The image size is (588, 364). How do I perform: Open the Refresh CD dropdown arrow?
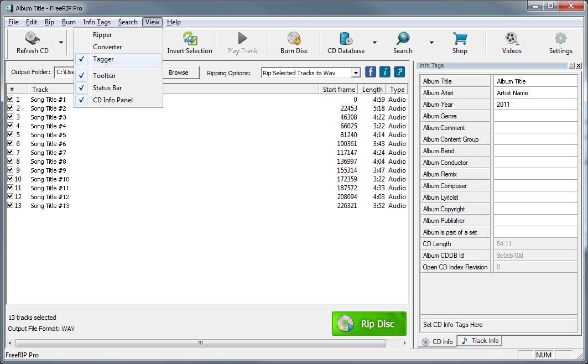61,43
